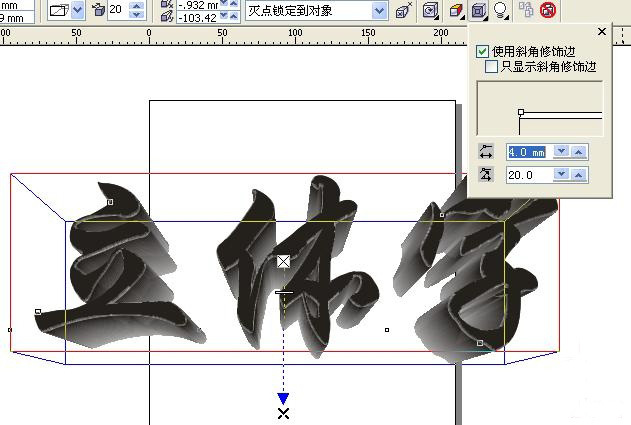Open the extrusion color options
Screen dimensions: 631x425
click(456, 11)
